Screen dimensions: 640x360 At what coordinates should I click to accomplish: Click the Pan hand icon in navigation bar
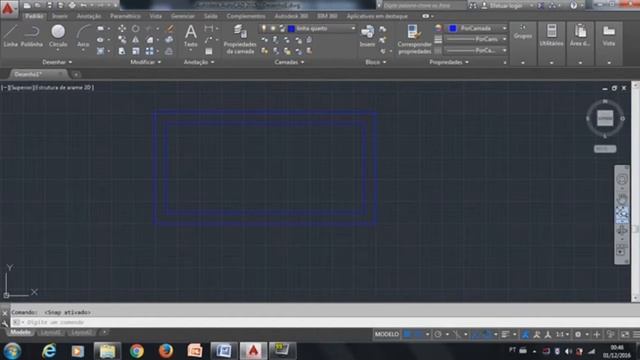622,200
